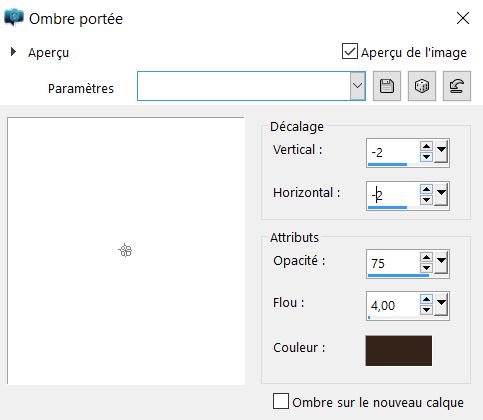Open the Vertical slider popup arrow
Viewport: 483px width, 420px height.
click(441, 152)
